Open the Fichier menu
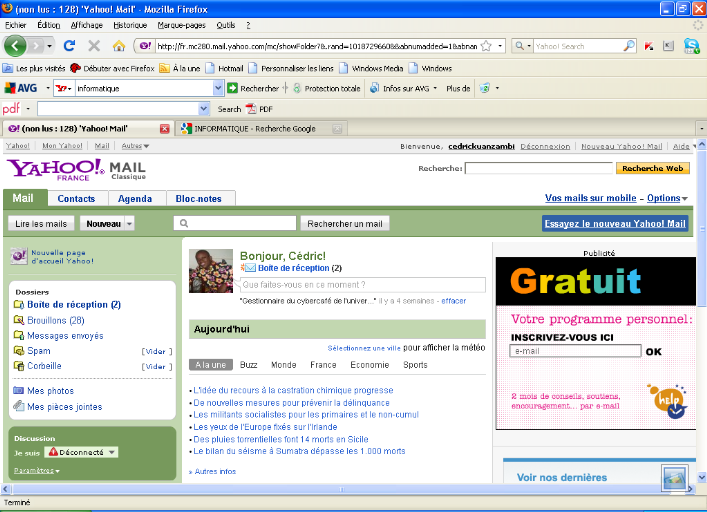 point(15,25)
